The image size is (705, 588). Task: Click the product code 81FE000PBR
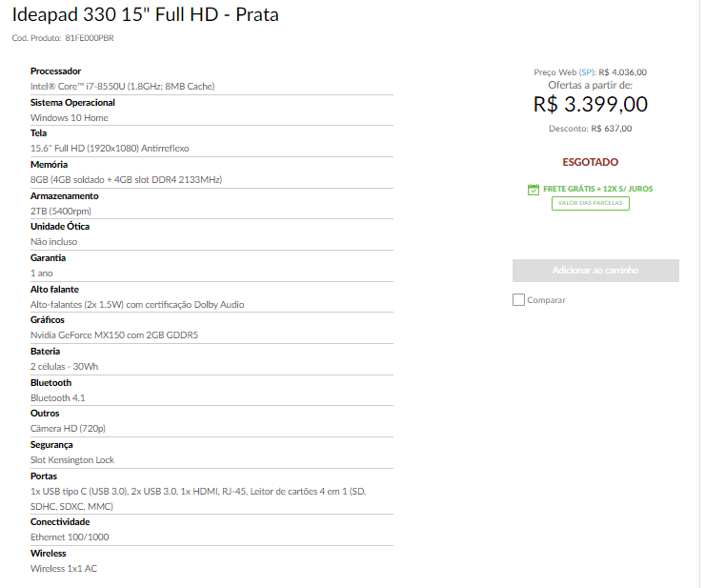pos(90,38)
